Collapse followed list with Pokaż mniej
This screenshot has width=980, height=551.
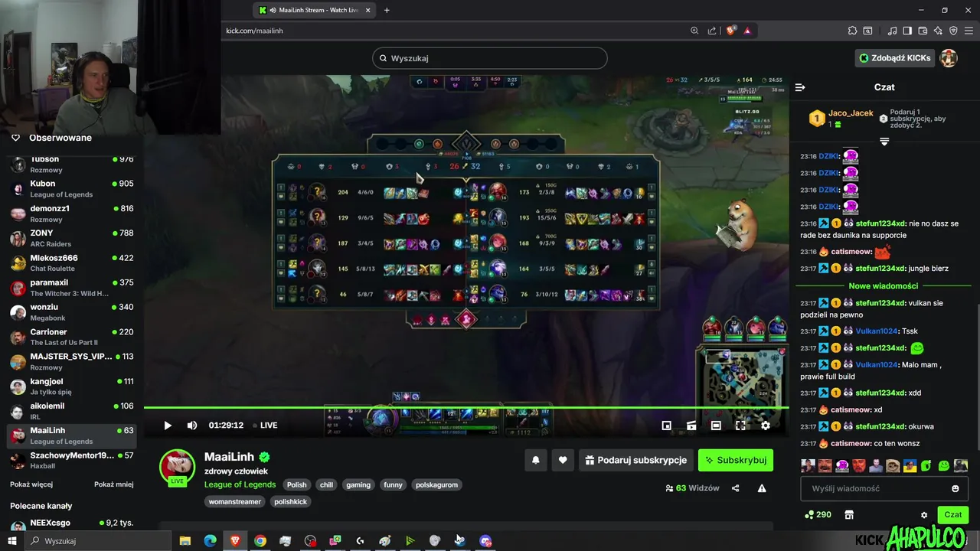point(114,484)
